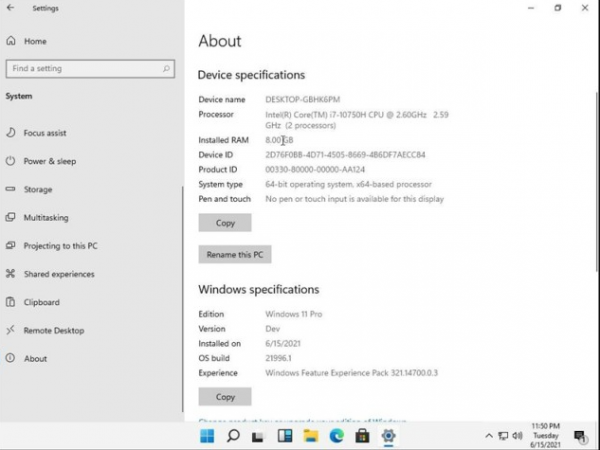The height and width of the screenshot is (450, 600).
Task: Click the Version value Dev
Action: point(272,329)
